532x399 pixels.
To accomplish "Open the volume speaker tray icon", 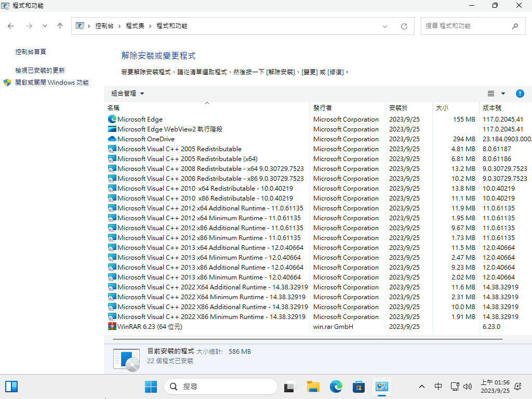I will point(468,387).
